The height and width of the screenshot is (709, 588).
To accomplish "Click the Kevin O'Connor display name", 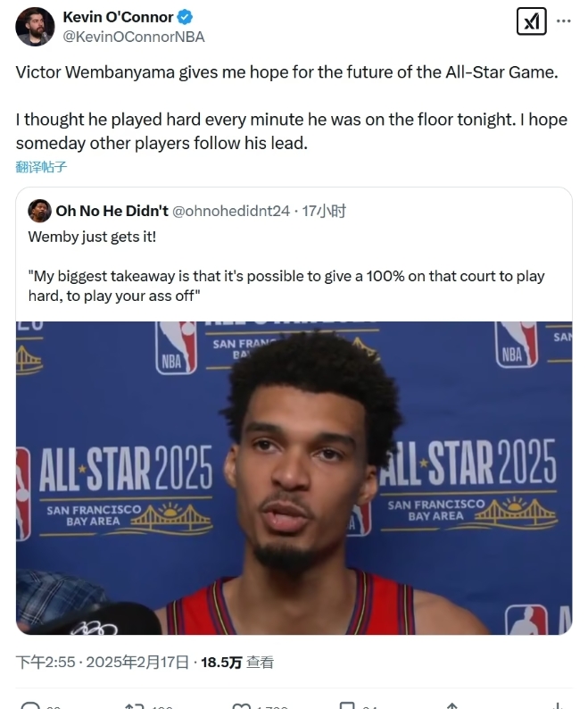I will click(x=118, y=17).
